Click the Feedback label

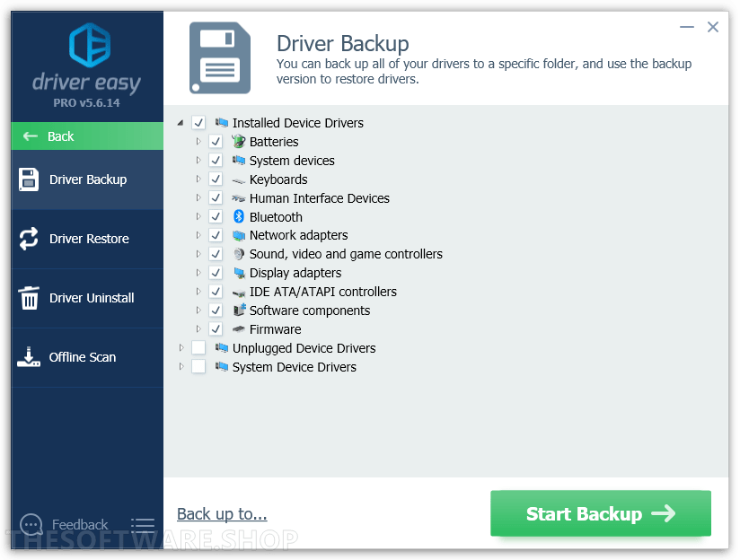click(80, 525)
